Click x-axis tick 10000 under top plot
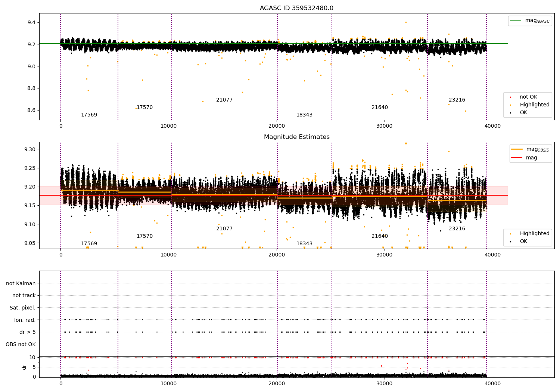 (x=168, y=126)
